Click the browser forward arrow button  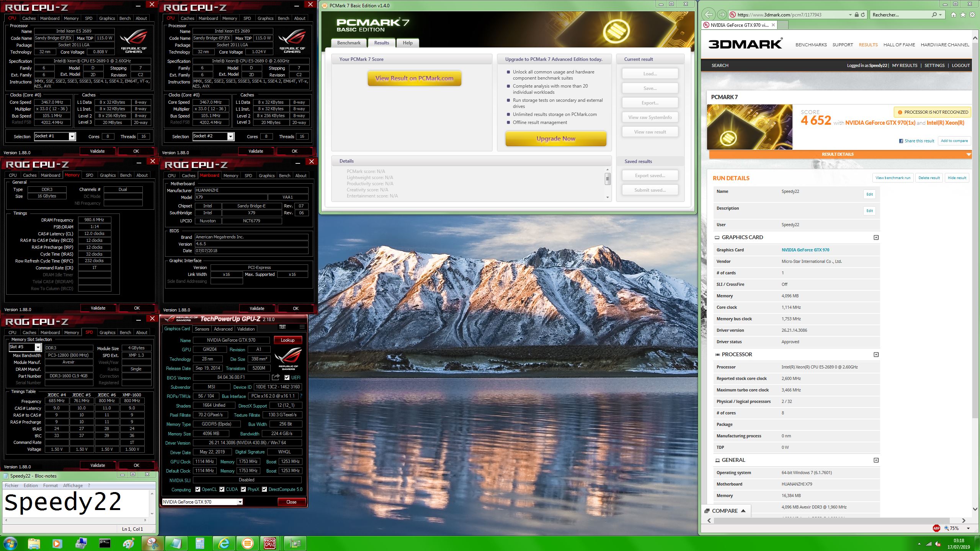point(722,15)
